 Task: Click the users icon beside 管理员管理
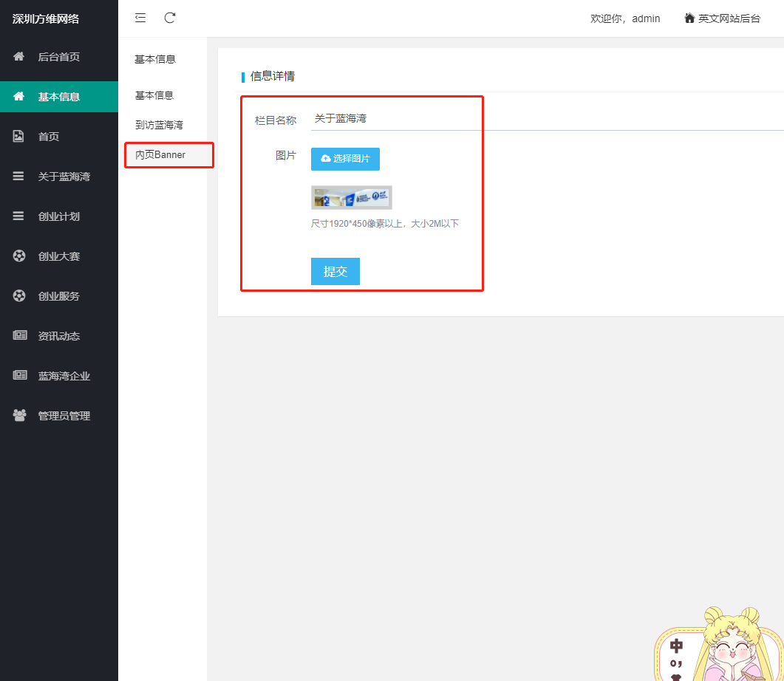(19, 416)
